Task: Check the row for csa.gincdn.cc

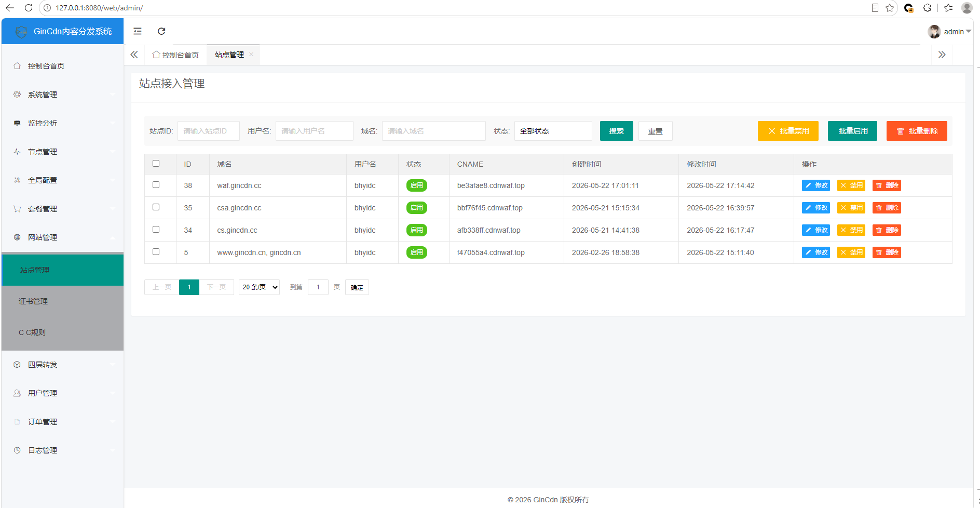Action: coord(156,207)
